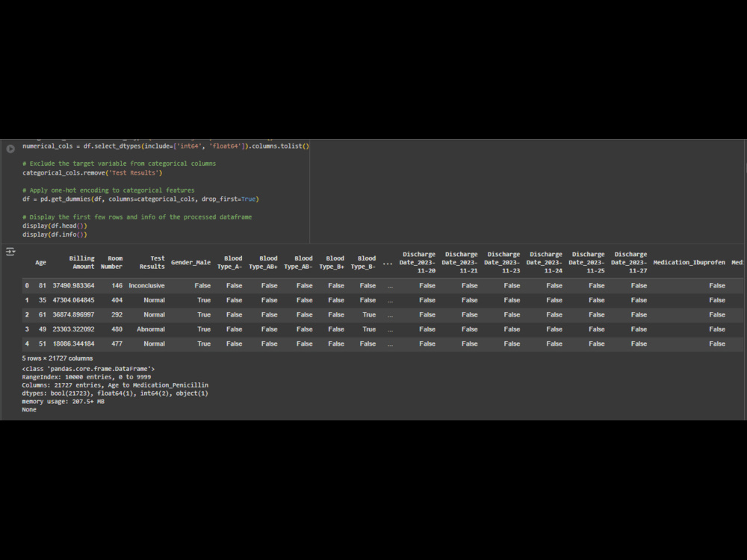Screen dimensions: 747x560
Task: Click the pandas.core.frame.DataFrame class line
Action: (x=88, y=369)
